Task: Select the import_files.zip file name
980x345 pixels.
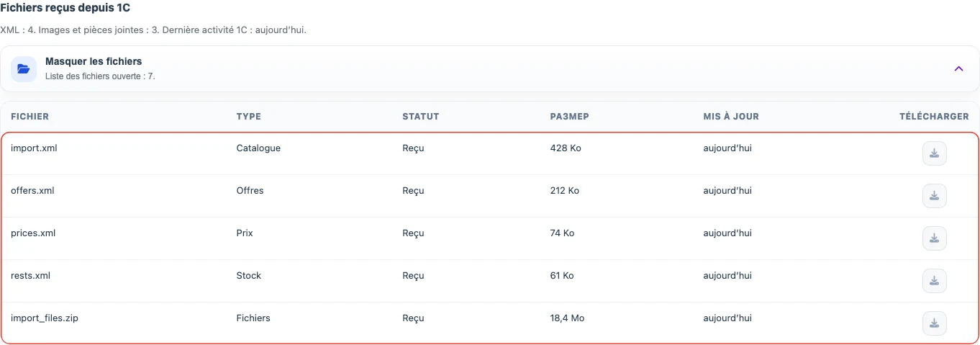Action: tap(45, 318)
